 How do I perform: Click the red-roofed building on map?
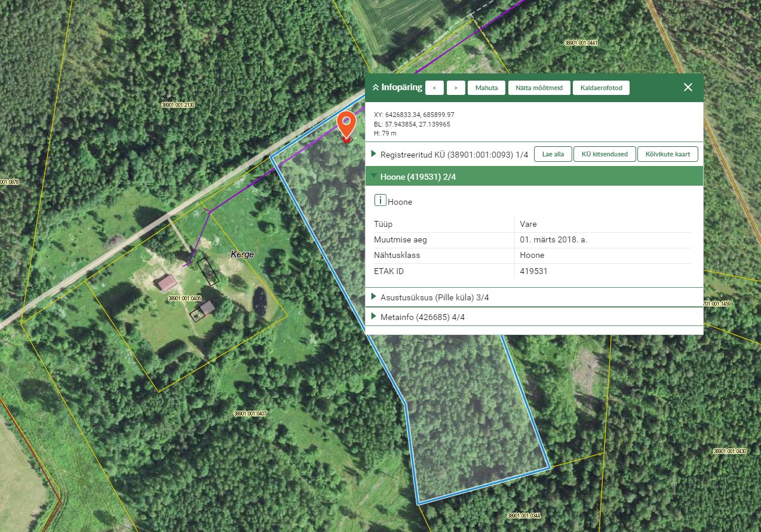pos(167,282)
